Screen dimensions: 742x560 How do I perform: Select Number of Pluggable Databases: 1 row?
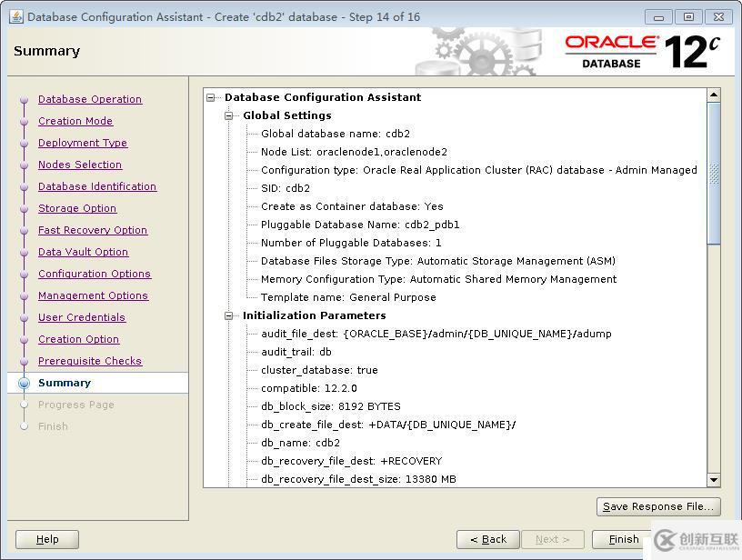tap(351, 243)
